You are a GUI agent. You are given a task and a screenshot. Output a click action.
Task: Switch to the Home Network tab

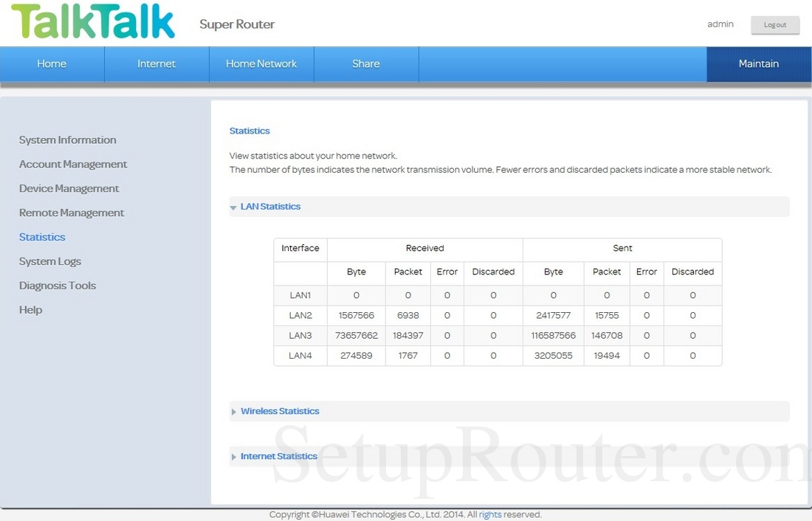(x=261, y=64)
